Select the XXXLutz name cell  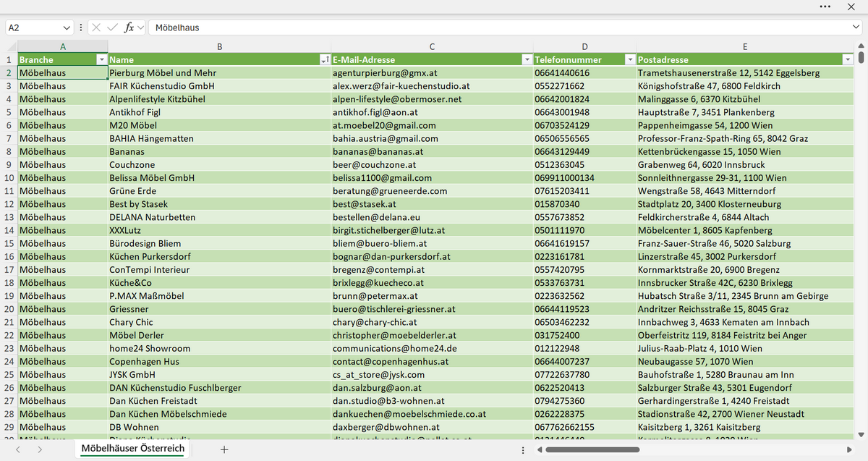point(220,230)
